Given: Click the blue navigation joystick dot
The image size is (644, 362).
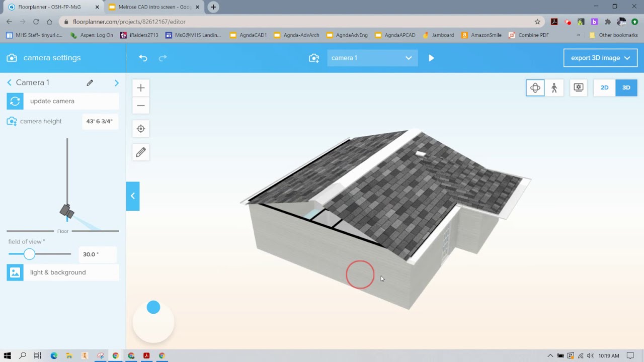Looking at the screenshot, I should click(153, 307).
